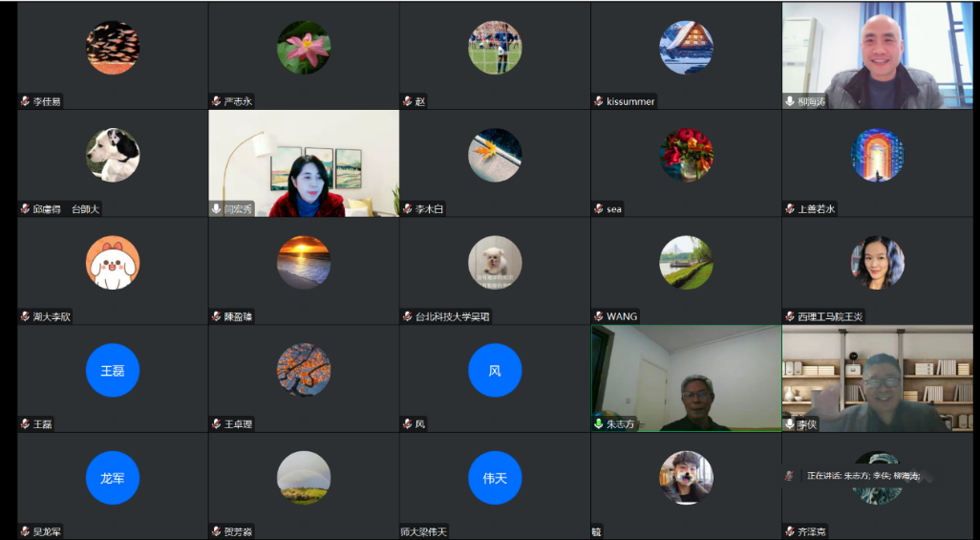The image size is (980, 540).
Task: Click the muted mic icon beside 上善若水
Action: (790, 208)
